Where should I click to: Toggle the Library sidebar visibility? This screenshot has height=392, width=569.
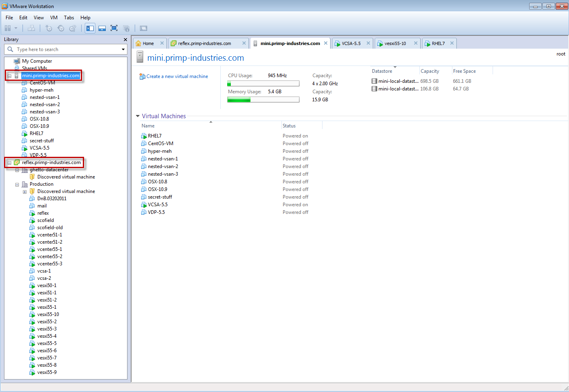pos(90,28)
